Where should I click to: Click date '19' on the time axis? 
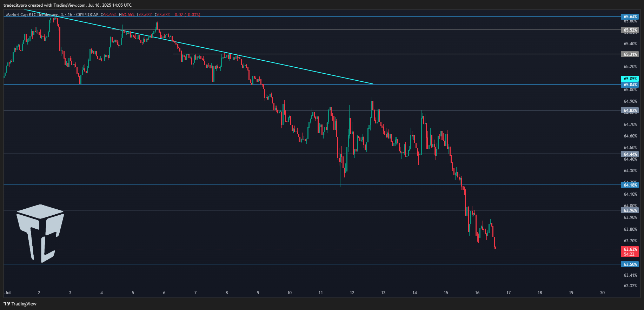tap(571, 293)
